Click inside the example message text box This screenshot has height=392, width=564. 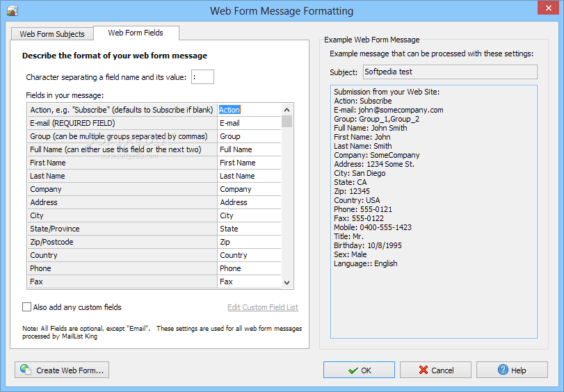click(434, 211)
